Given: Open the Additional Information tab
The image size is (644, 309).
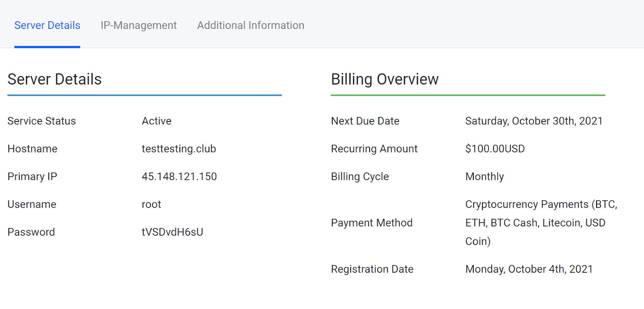Looking at the screenshot, I should point(250,25).
